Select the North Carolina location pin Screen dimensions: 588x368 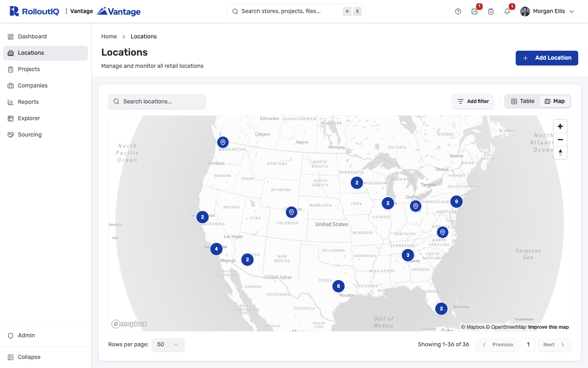443,232
